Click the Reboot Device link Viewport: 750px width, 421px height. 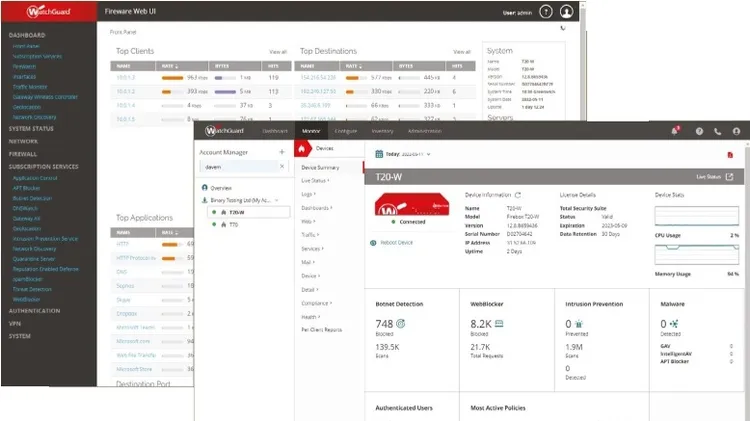(x=397, y=243)
